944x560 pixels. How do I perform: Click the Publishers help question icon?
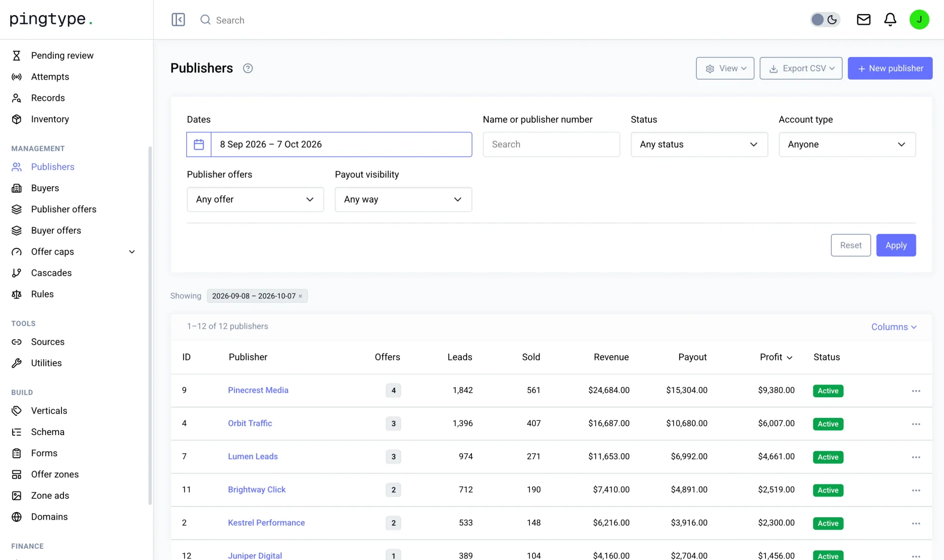(248, 68)
